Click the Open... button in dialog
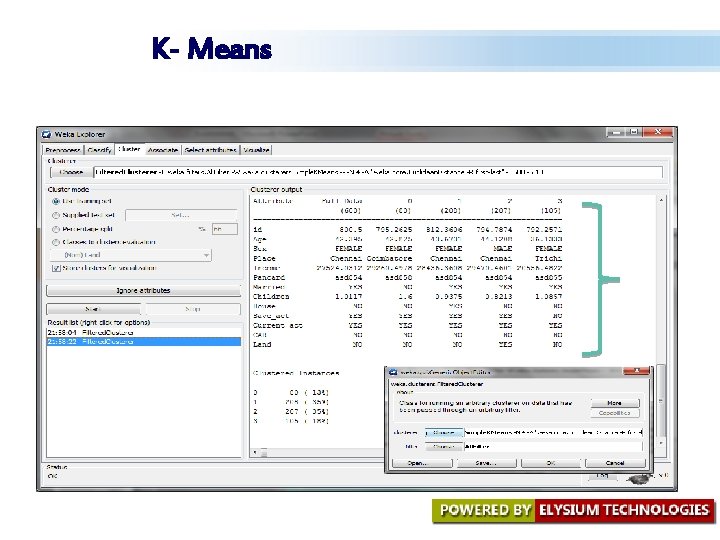The height and width of the screenshot is (540, 720). pos(422,463)
